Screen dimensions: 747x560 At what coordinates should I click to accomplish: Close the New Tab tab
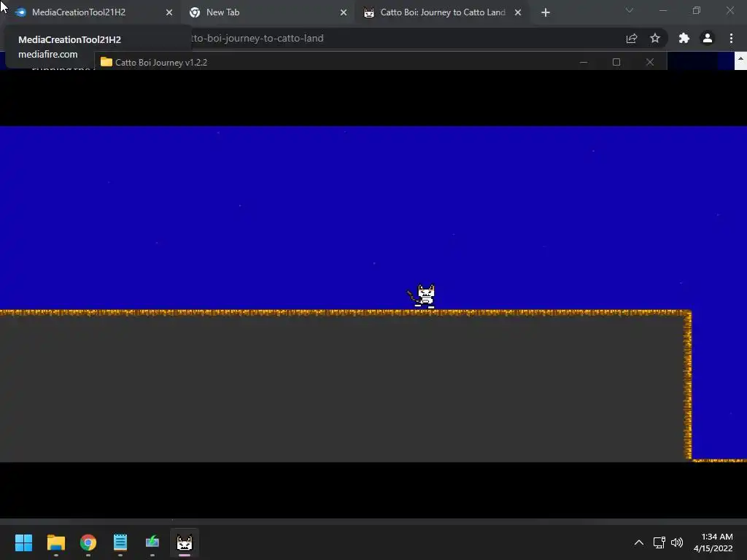(x=344, y=12)
